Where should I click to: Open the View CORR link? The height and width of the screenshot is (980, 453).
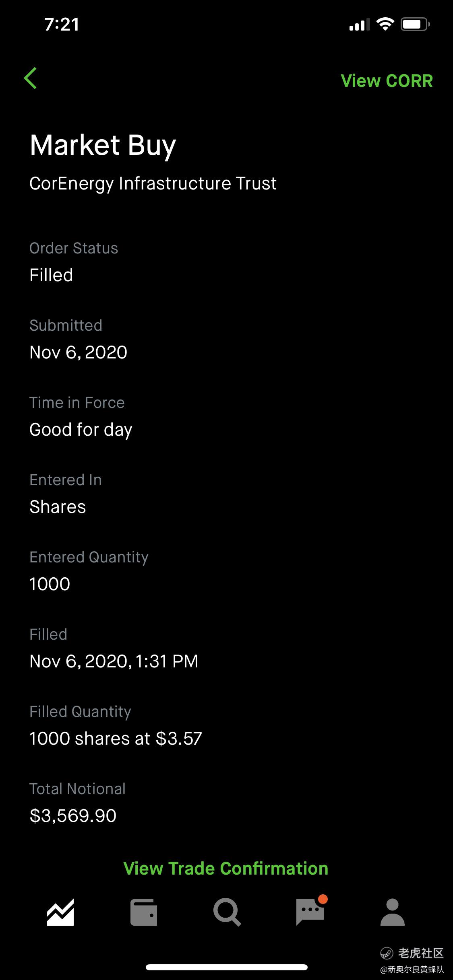[387, 81]
